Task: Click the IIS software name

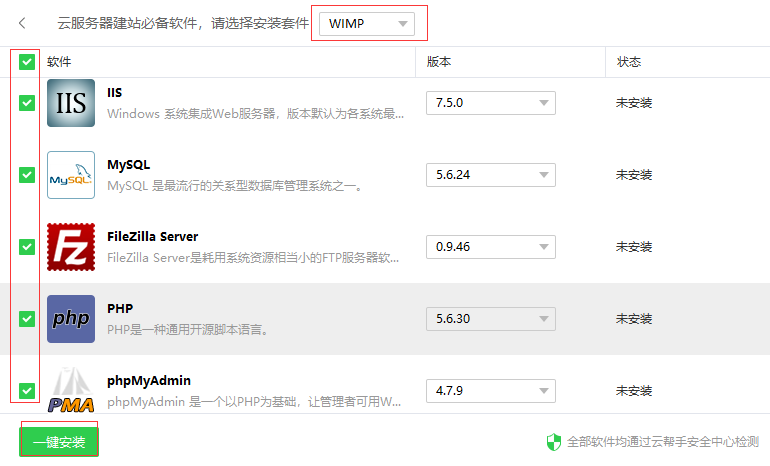Action: tap(114, 92)
